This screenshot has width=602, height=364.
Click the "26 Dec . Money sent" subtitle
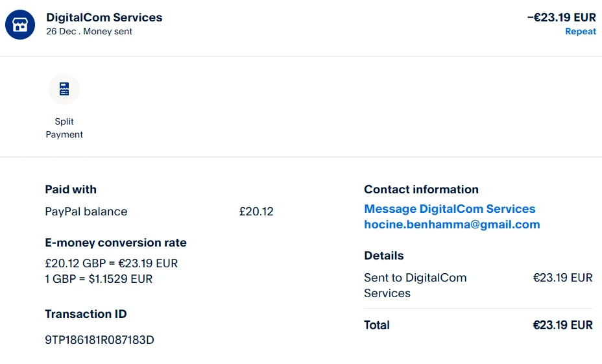(x=89, y=31)
